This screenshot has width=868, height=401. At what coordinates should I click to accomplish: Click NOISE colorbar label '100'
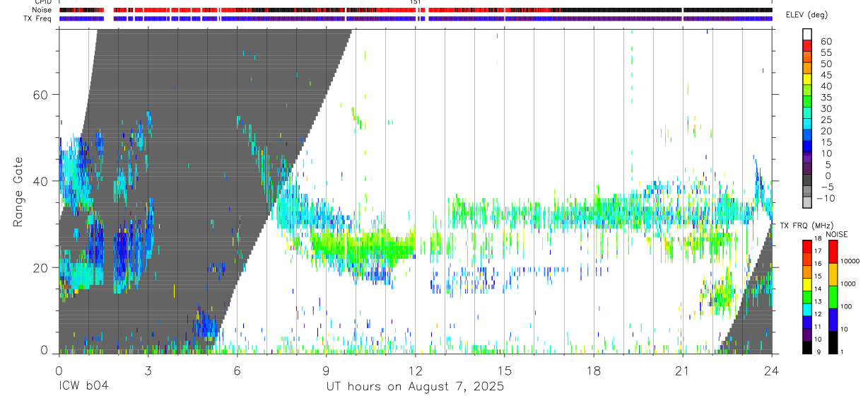click(845, 307)
